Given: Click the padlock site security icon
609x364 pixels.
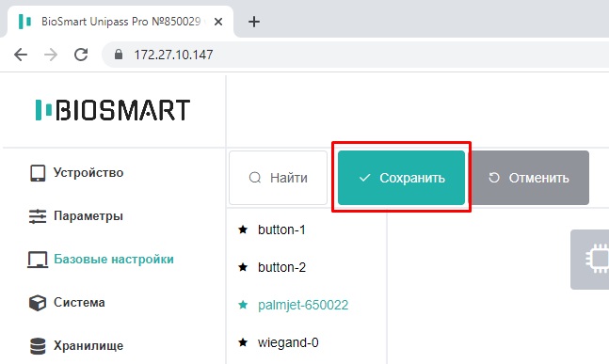Looking at the screenshot, I should coord(119,55).
